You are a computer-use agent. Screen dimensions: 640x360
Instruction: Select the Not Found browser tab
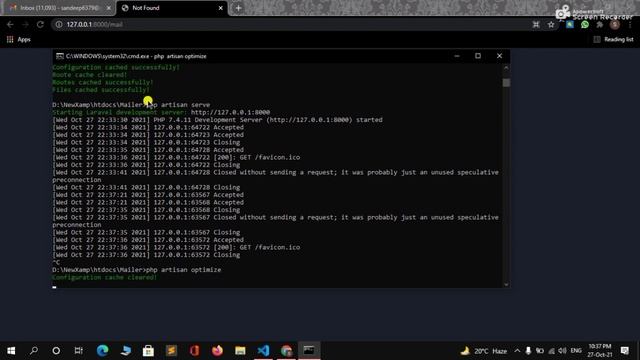click(x=171, y=8)
